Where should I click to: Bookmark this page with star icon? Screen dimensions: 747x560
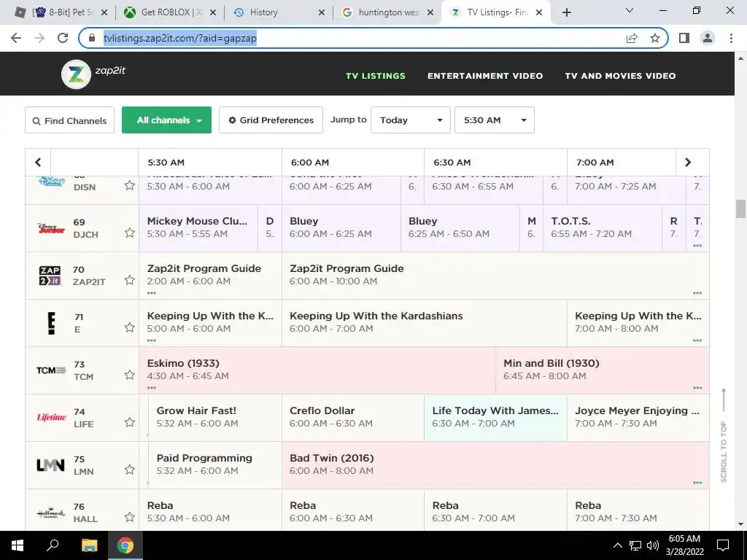655,38
